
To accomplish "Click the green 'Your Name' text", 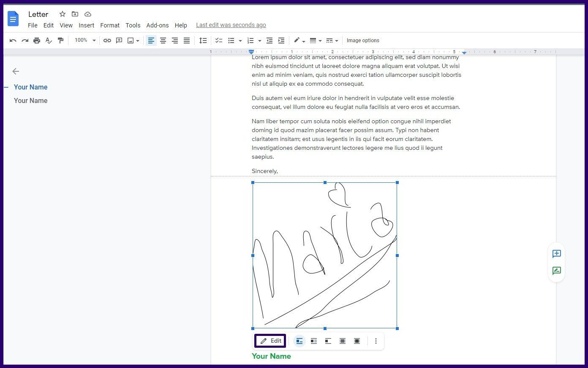I will [x=271, y=356].
